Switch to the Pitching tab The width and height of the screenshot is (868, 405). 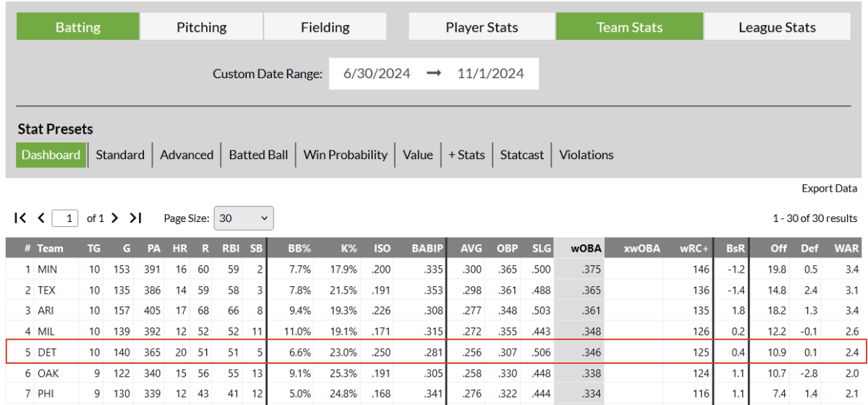click(x=201, y=27)
